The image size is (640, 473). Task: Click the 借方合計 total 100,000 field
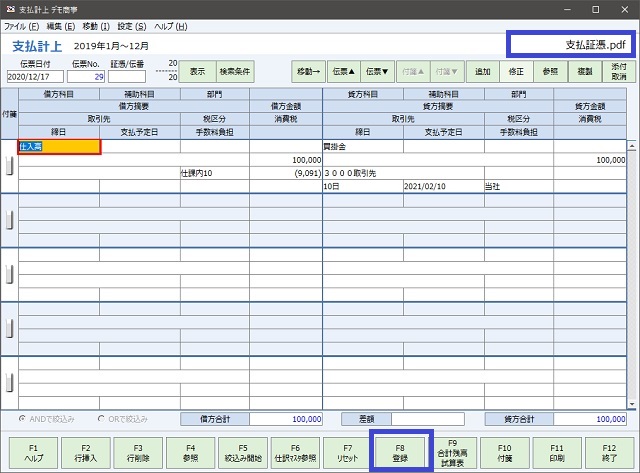coord(286,419)
